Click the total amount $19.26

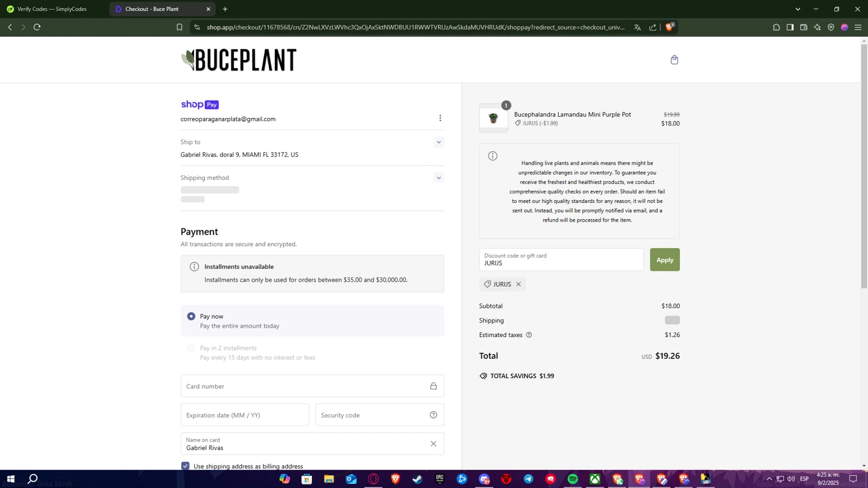(667, 356)
